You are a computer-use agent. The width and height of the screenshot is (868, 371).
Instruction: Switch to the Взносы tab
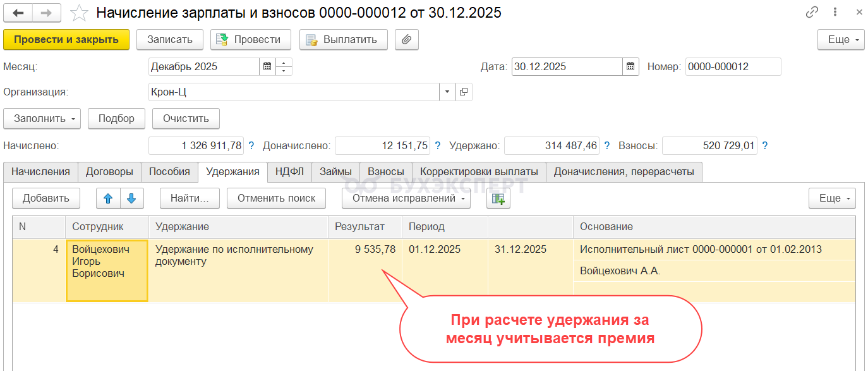coord(386,171)
